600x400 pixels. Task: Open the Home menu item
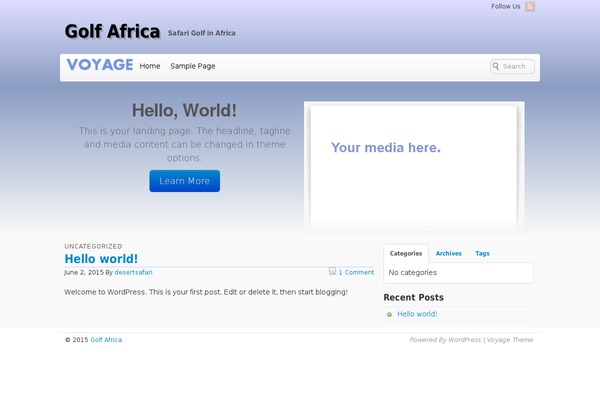click(x=150, y=66)
